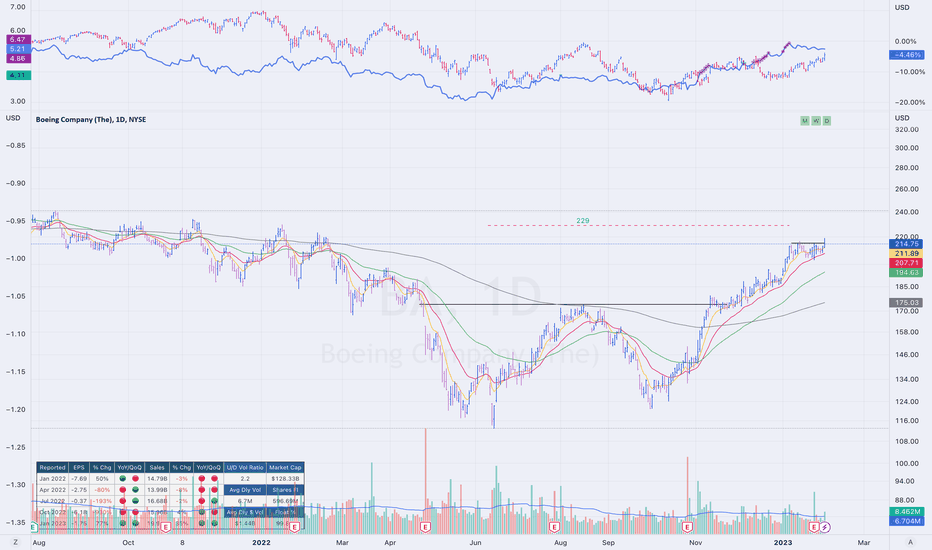
Task: Click the 2023 label on the time axis
Action: [783, 542]
